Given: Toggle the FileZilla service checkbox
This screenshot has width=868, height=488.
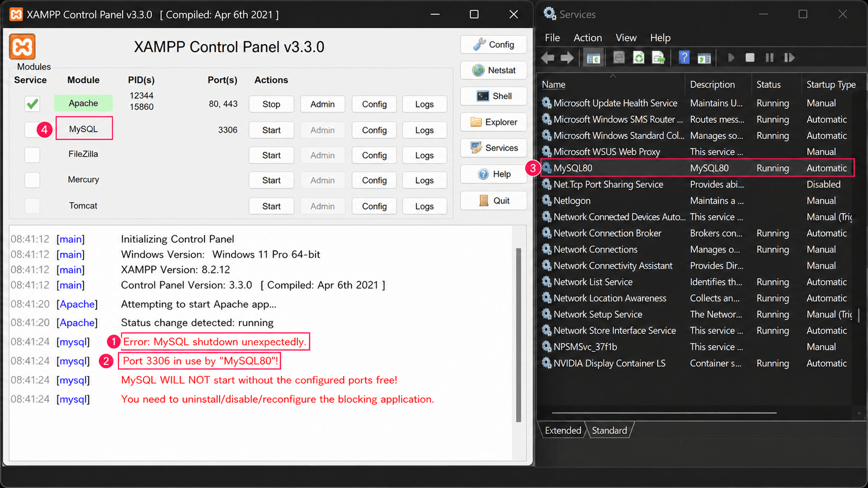Looking at the screenshot, I should tap(32, 155).
